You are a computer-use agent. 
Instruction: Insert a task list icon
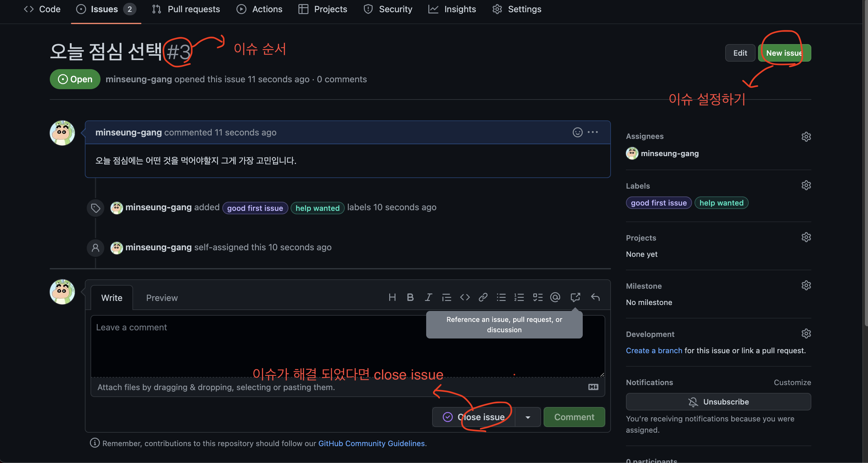537,297
